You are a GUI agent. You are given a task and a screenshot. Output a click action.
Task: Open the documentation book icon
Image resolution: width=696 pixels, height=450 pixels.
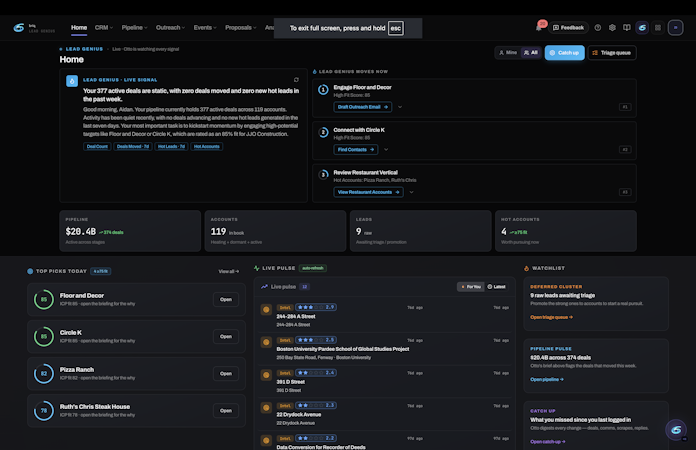(x=626, y=28)
